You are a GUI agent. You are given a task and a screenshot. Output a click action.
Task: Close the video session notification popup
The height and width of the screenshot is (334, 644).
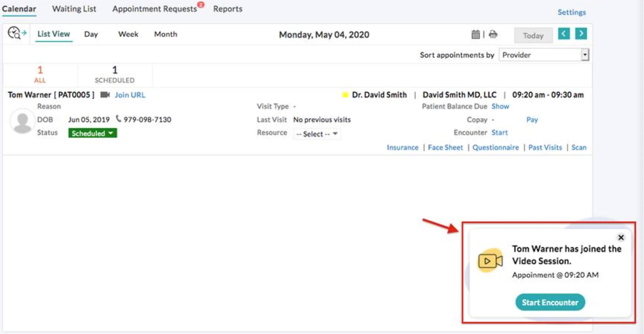click(x=621, y=238)
